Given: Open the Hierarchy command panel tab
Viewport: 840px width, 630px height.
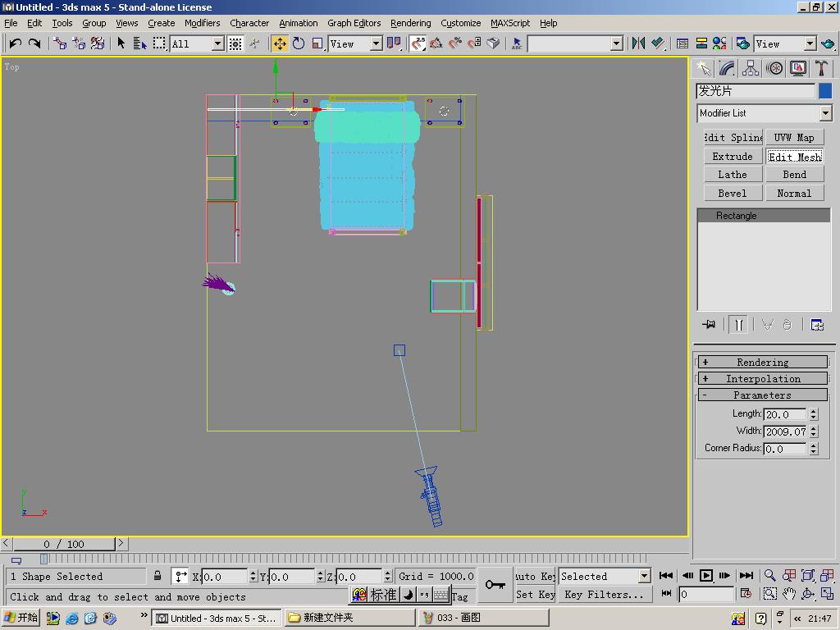Looking at the screenshot, I should 750,68.
